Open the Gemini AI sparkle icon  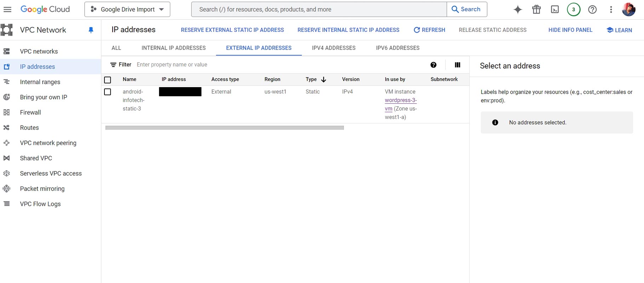(x=518, y=10)
